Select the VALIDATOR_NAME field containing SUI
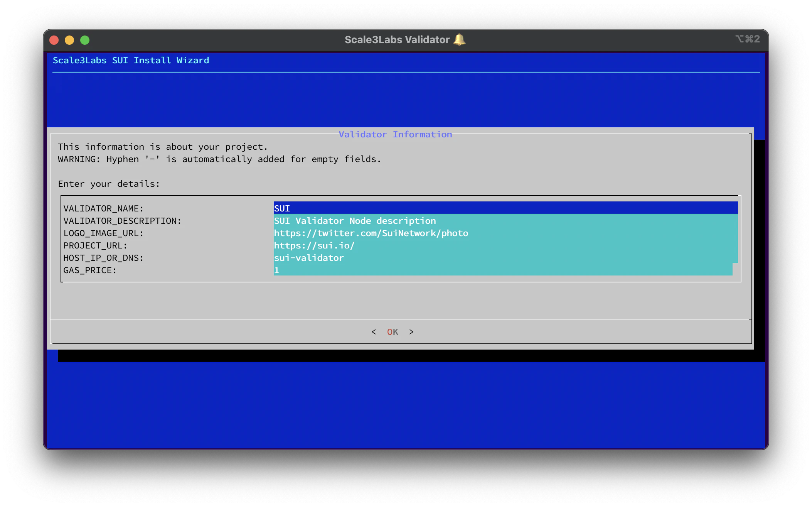This screenshot has width=812, height=507. 505,208
